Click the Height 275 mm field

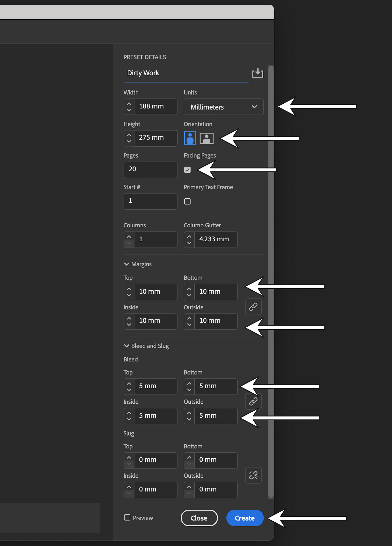pyautogui.click(x=156, y=138)
